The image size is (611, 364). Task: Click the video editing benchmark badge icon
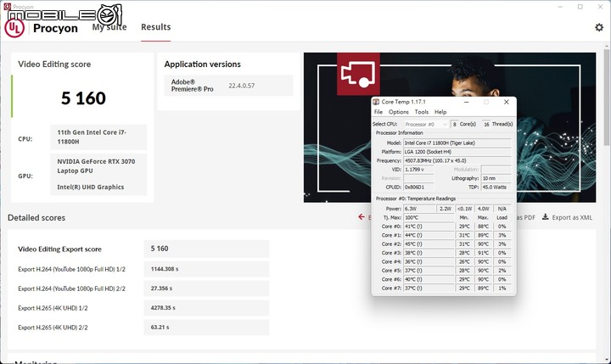358,74
